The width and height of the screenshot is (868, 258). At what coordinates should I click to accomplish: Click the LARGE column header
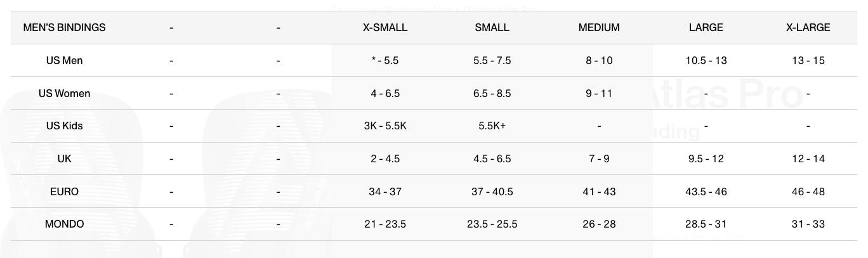(706, 28)
